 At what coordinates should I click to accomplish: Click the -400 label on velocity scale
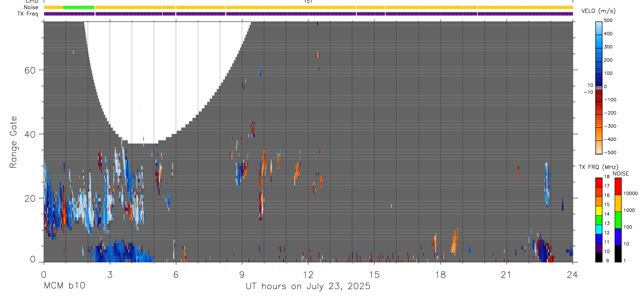(x=611, y=139)
